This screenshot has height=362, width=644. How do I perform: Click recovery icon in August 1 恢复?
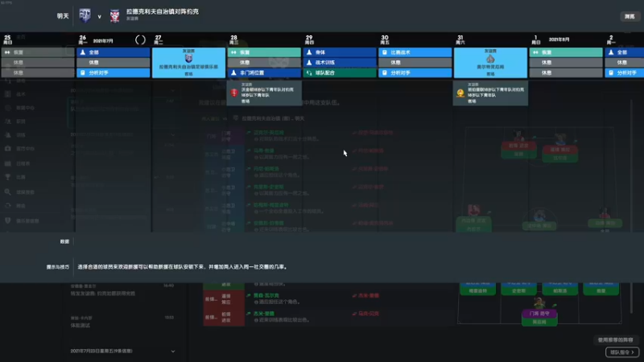pos(535,52)
